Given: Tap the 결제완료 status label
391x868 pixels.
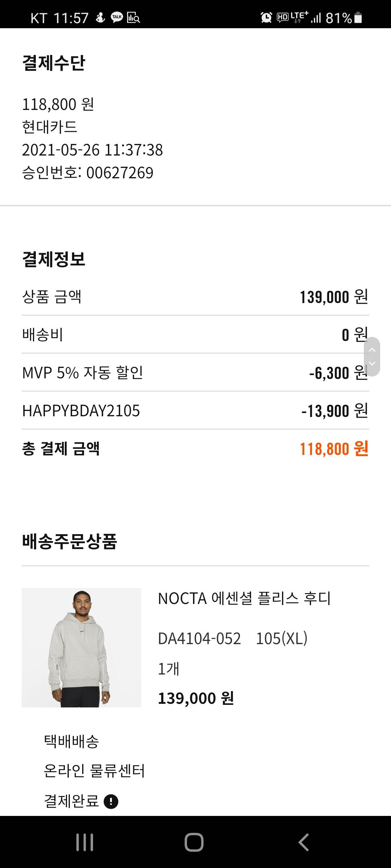Looking at the screenshot, I should (x=71, y=801).
